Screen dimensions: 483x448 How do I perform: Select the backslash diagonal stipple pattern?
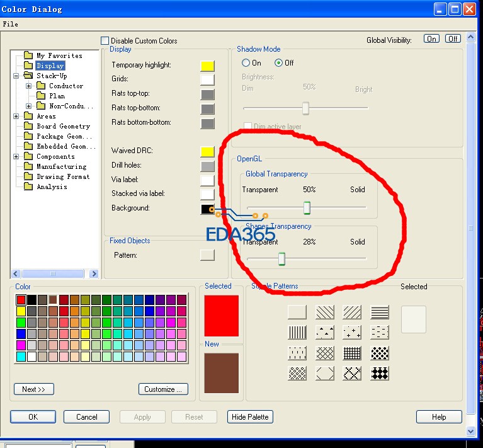tap(325, 312)
